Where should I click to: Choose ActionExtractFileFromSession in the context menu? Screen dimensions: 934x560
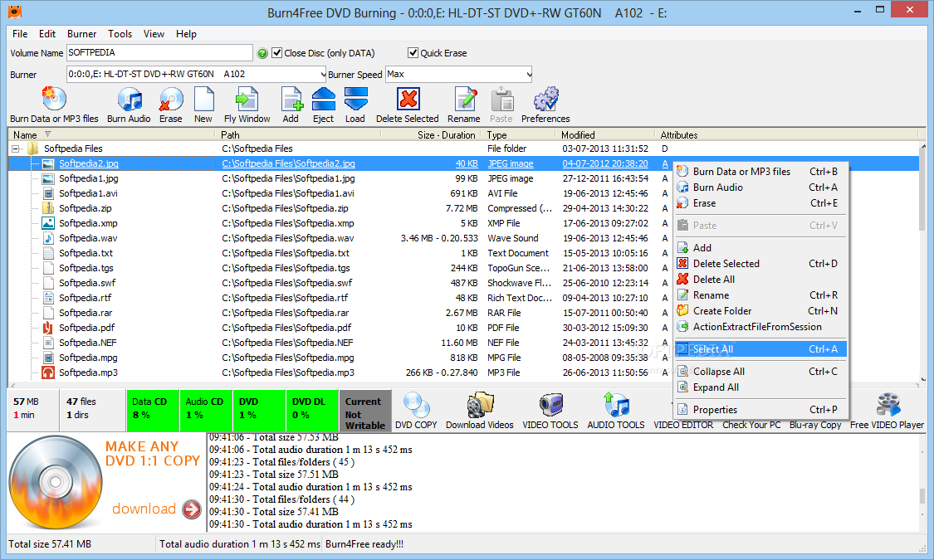point(760,327)
